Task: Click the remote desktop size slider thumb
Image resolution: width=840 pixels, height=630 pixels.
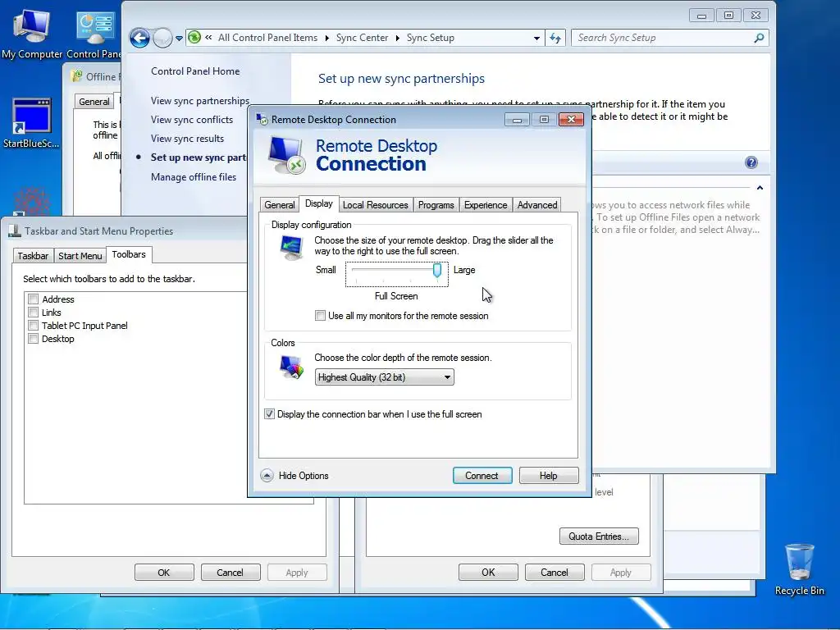Action: [437, 270]
